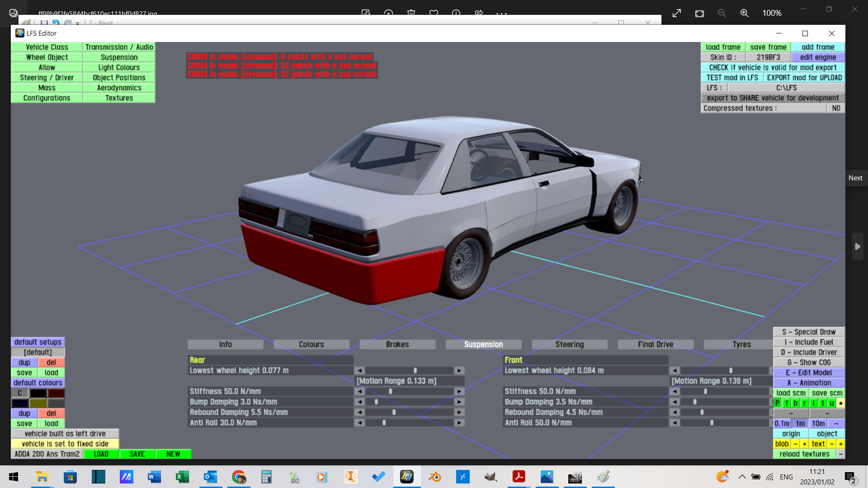Toggle D - Include Driver option
This screenshot has height=488, width=868.
[809, 352]
